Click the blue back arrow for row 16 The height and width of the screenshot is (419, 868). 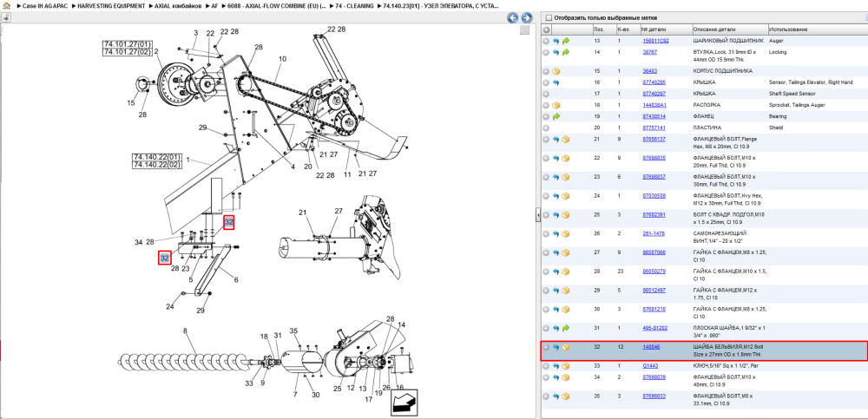click(556, 82)
